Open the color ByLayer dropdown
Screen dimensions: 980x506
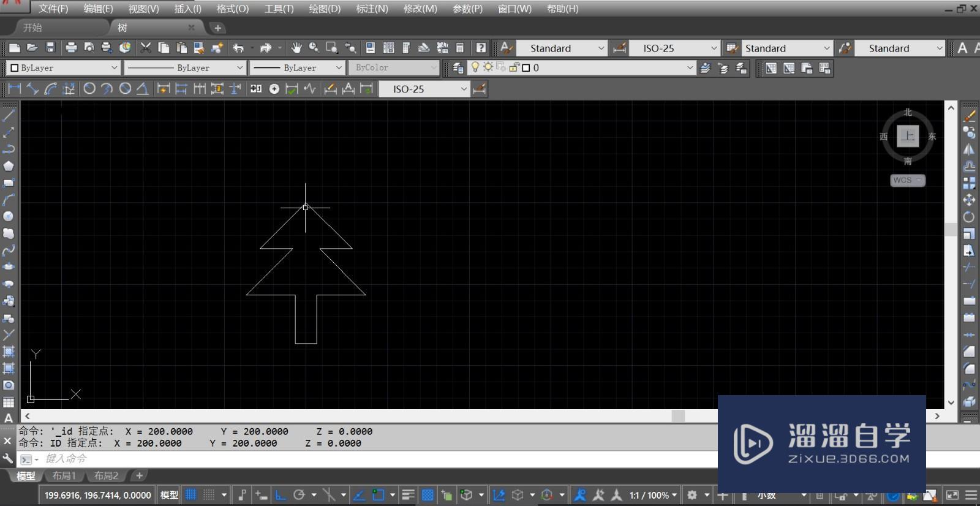pyautogui.click(x=63, y=67)
